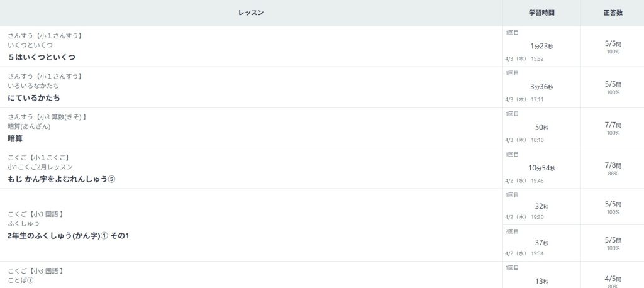Click the 4/5問 score cell

click(613, 279)
